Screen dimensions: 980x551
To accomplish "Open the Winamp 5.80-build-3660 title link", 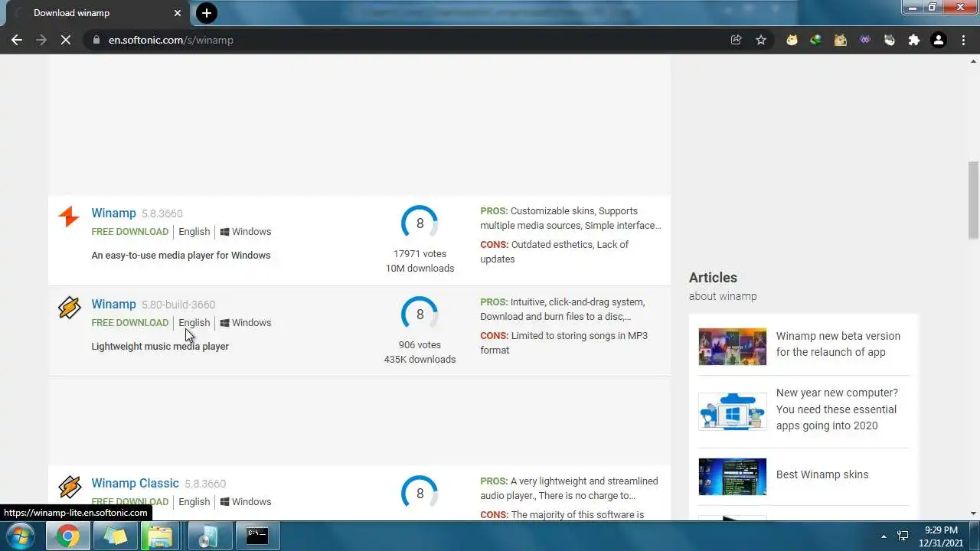I will pyautogui.click(x=113, y=305).
